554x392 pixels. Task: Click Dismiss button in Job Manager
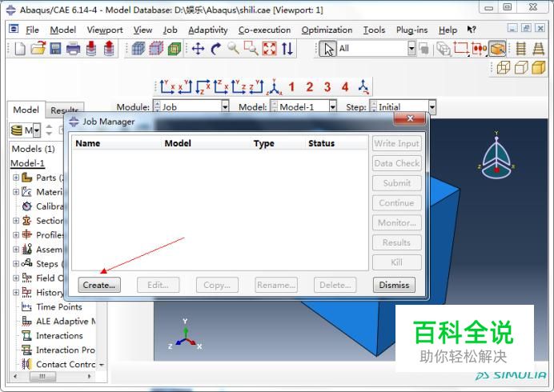[x=394, y=285]
